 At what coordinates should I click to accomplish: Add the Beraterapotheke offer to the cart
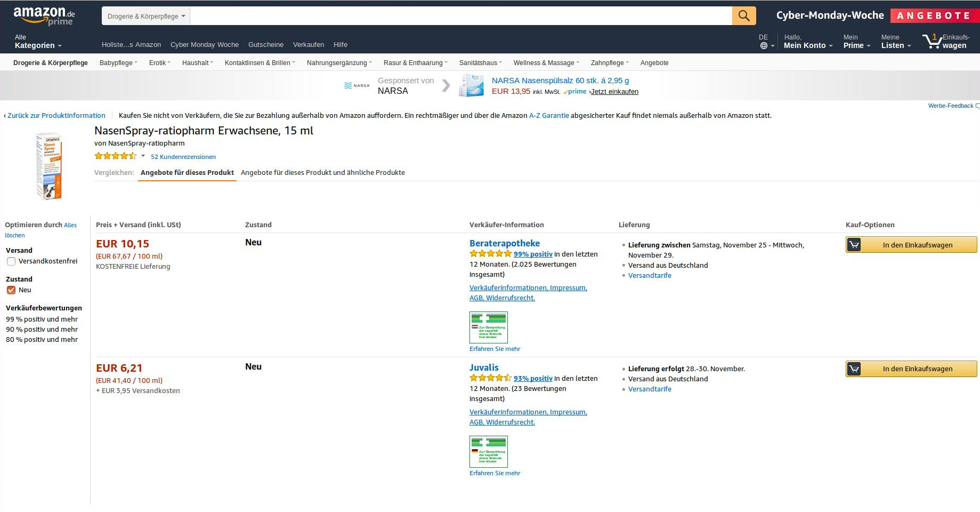[911, 245]
